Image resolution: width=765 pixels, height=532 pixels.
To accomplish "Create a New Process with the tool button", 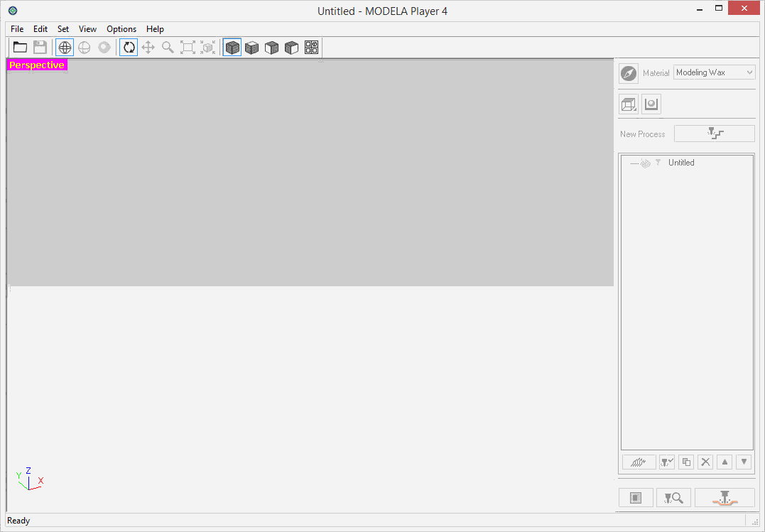I will (x=715, y=134).
